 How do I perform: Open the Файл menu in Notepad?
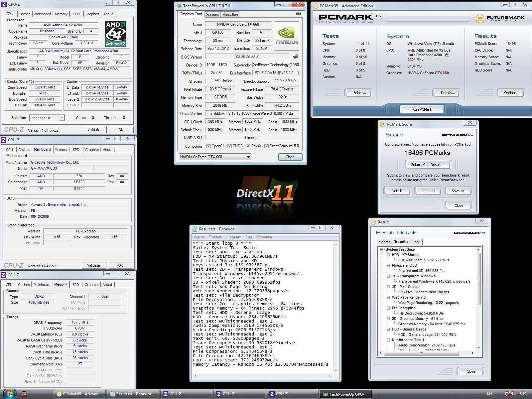tap(199, 237)
